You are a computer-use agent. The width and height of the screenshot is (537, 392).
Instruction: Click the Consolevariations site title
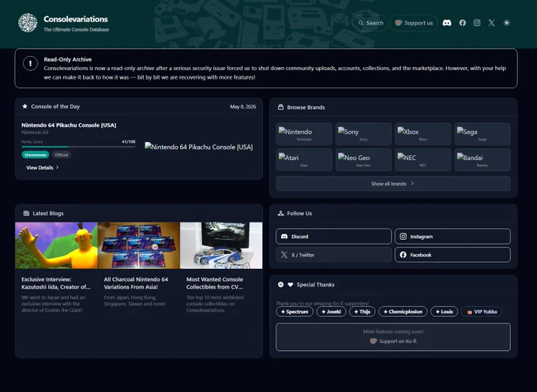(x=76, y=19)
